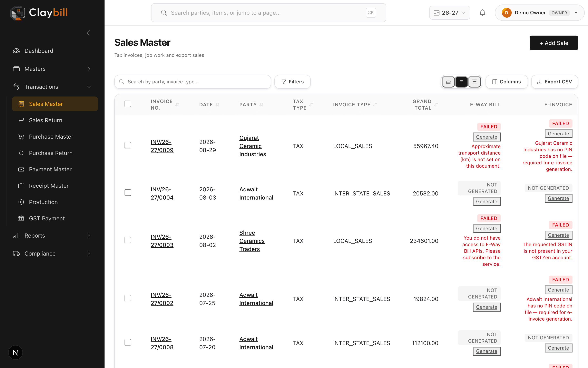Screen dimensions: 588x368
Task: Select the checkbox for invoice INV/26-27/0002
Action: (x=128, y=298)
